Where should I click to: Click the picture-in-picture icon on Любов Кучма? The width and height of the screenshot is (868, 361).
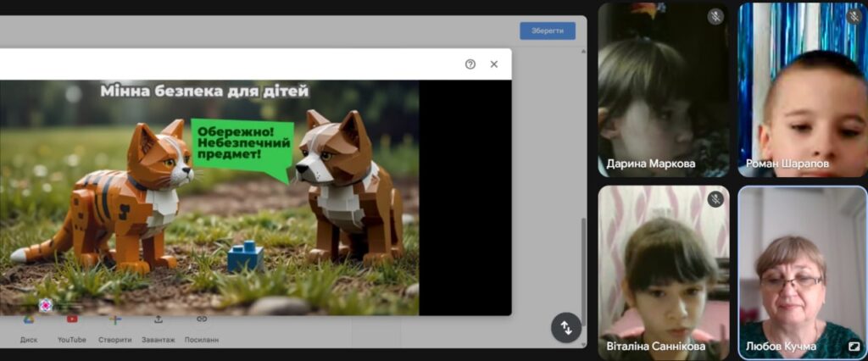[854, 347]
